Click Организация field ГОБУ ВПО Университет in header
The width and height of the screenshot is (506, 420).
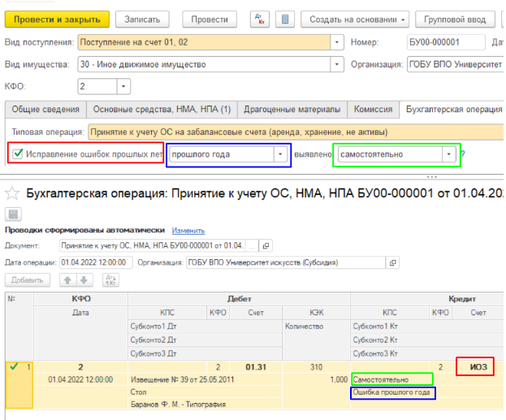(x=456, y=64)
